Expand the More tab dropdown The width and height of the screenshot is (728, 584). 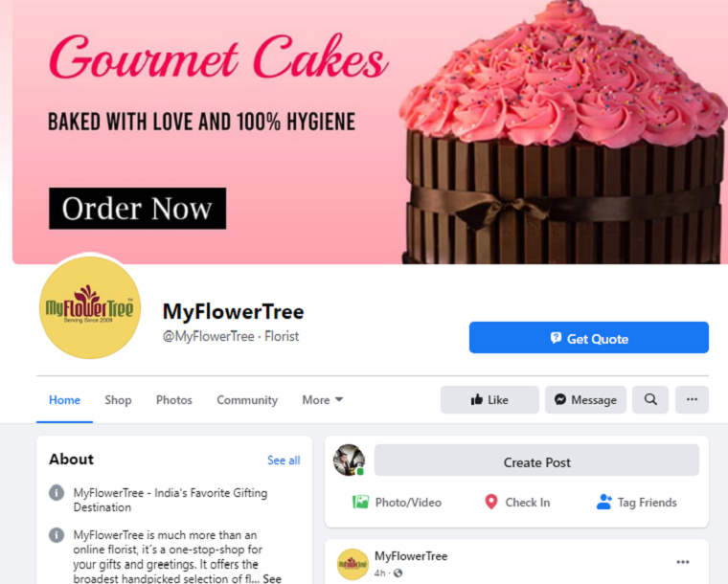click(322, 400)
